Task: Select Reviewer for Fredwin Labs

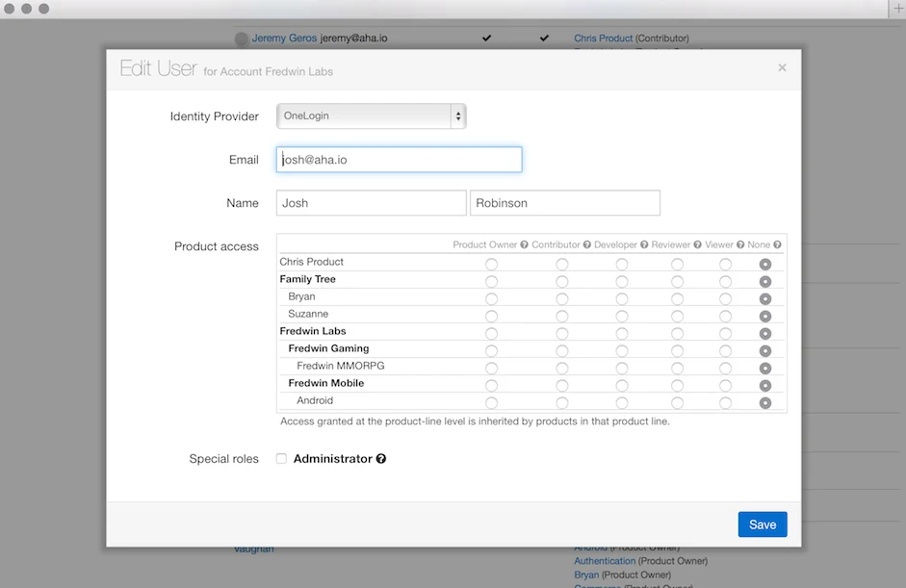Action: tap(677, 333)
